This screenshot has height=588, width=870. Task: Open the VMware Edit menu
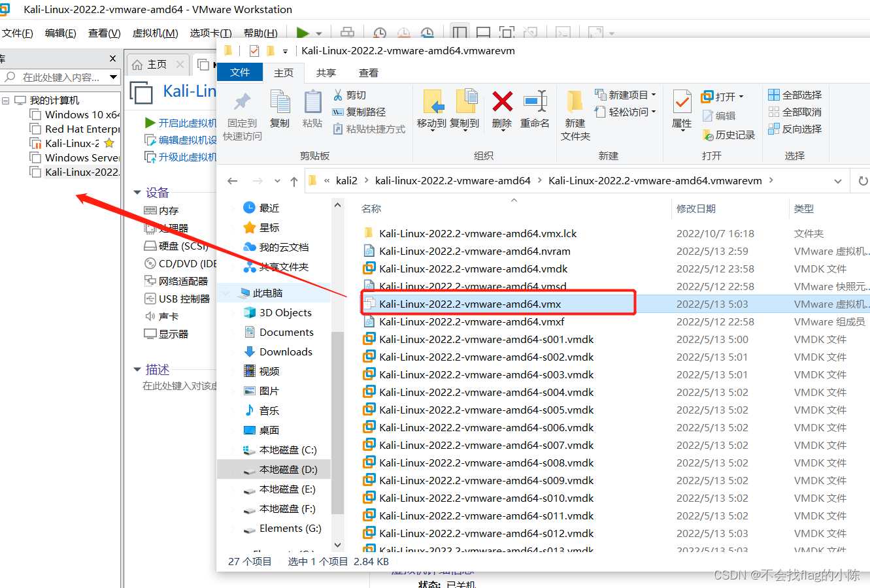pyautogui.click(x=61, y=33)
